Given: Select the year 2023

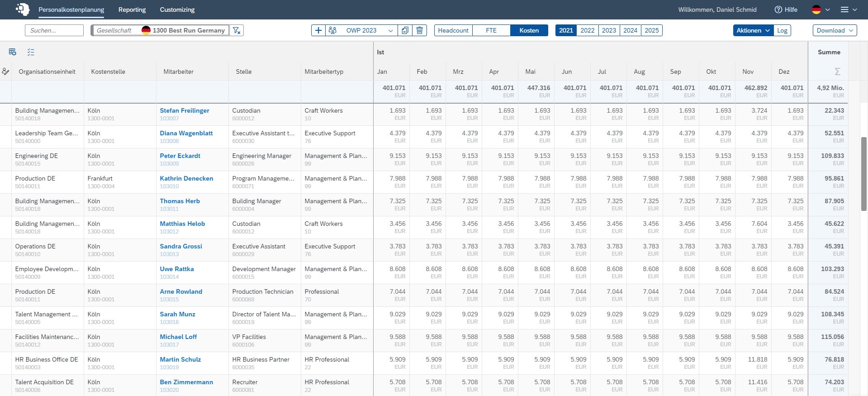Looking at the screenshot, I should (x=609, y=30).
